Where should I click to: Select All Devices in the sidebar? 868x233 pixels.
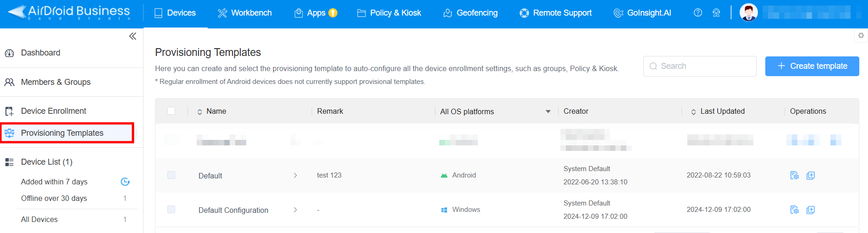[39, 219]
